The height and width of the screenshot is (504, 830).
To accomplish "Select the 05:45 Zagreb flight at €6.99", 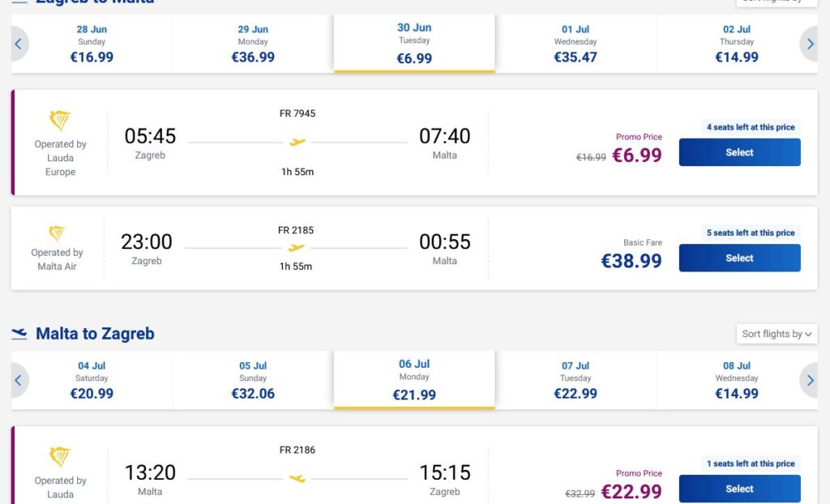I will click(739, 152).
